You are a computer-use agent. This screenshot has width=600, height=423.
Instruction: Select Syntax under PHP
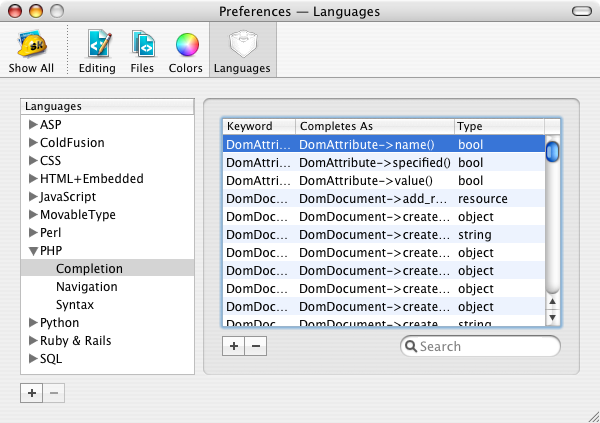(x=75, y=305)
